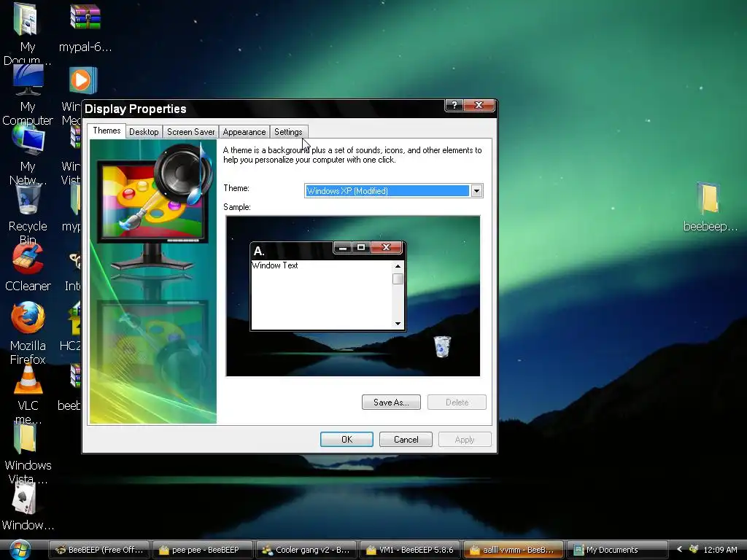The width and height of the screenshot is (747, 560).
Task: Click the sample window scrollbar down arrow
Action: [398, 324]
